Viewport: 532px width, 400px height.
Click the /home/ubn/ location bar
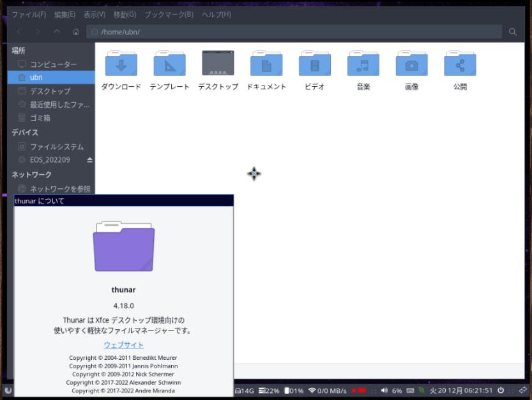pos(294,32)
